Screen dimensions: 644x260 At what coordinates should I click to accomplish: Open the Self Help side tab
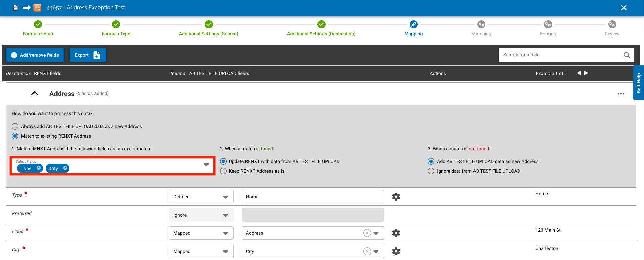[x=638, y=83]
